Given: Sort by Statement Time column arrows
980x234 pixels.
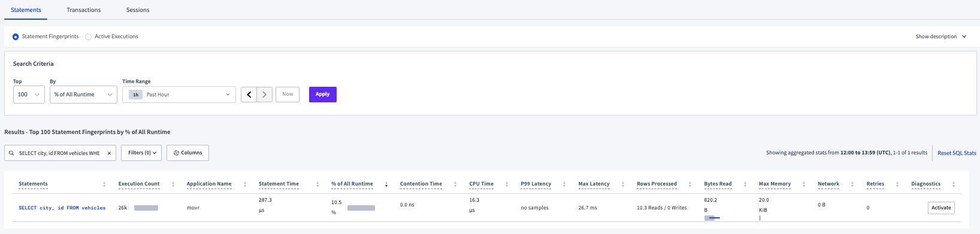Looking at the screenshot, I should click(317, 184).
